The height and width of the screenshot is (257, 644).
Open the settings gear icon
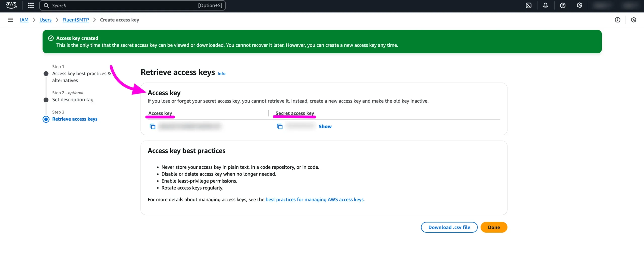(580, 6)
